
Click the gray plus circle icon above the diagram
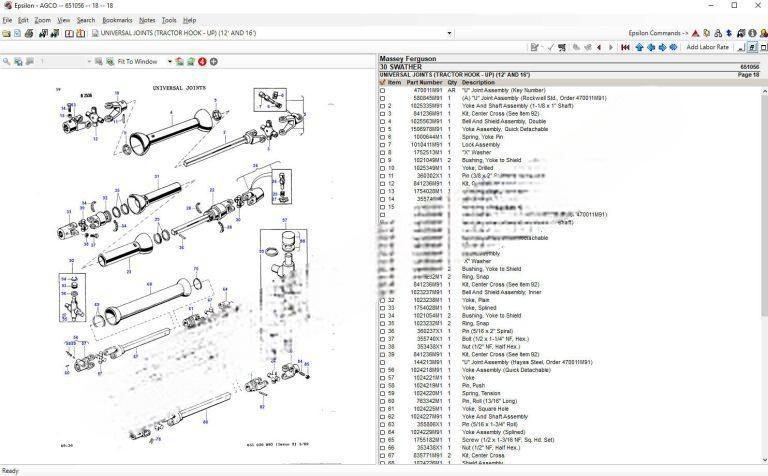coord(214,62)
